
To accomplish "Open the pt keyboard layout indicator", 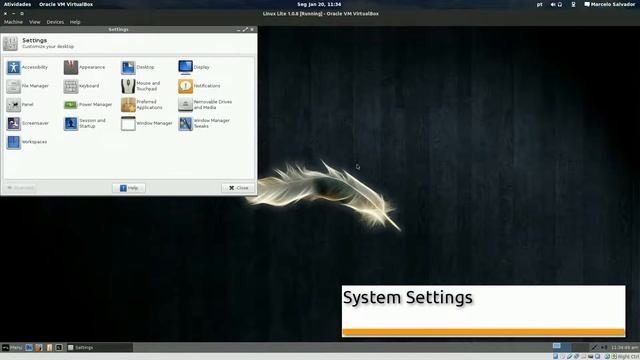I will [540, 4].
